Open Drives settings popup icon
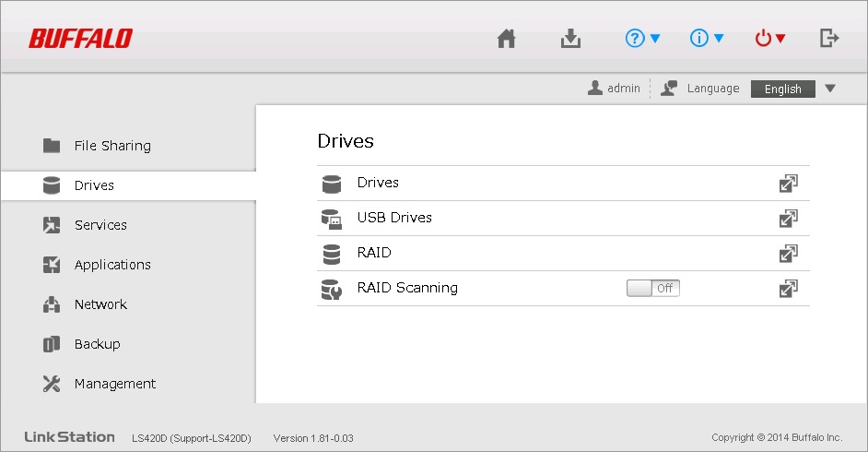The image size is (868, 452). 788,184
